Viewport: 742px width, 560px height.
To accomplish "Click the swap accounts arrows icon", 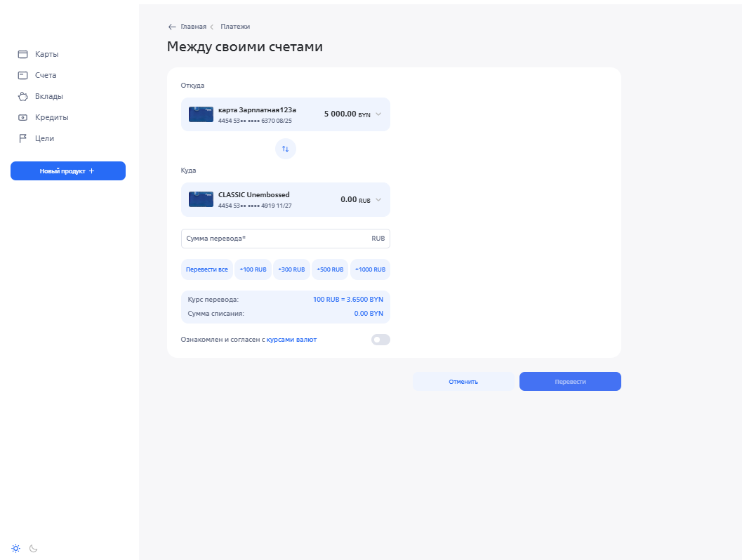I will pyautogui.click(x=285, y=149).
